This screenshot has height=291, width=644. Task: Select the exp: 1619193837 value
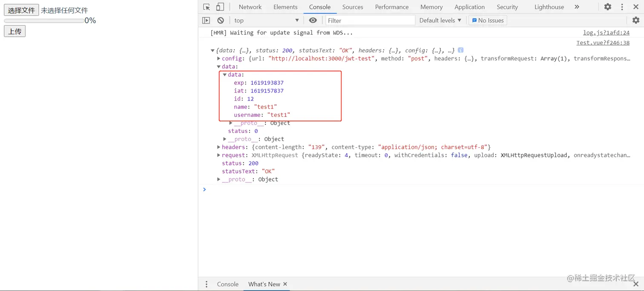(x=267, y=83)
